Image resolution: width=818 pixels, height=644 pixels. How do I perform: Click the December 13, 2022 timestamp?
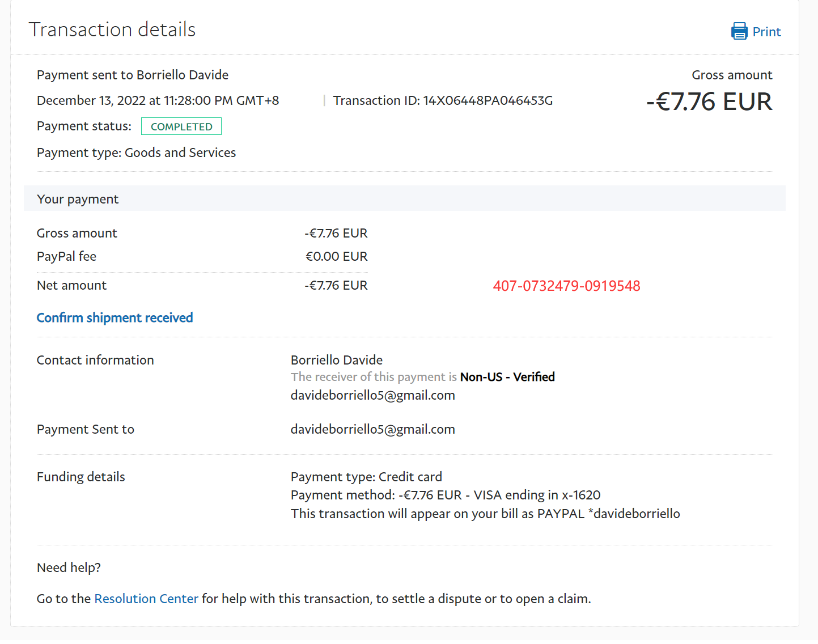click(x=158, y=100)
